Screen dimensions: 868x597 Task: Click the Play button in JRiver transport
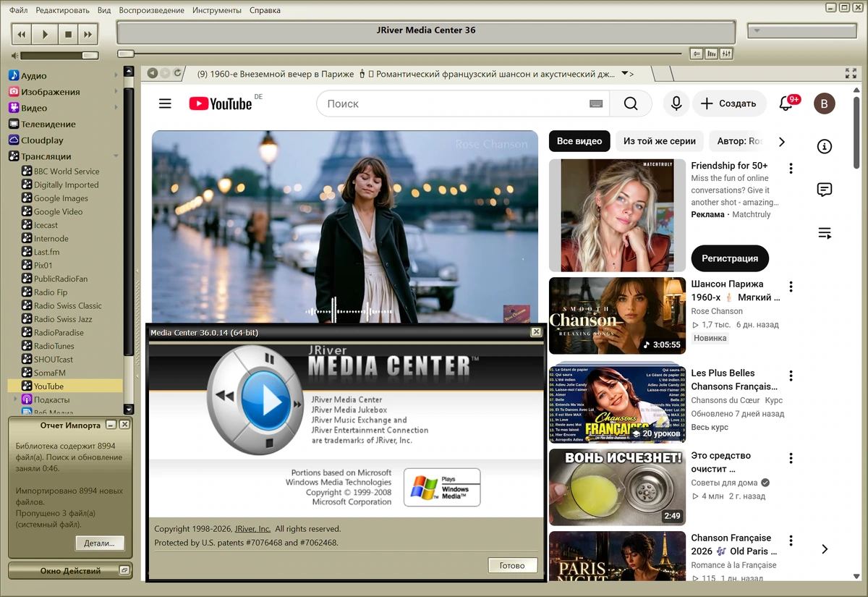[45, 34]
